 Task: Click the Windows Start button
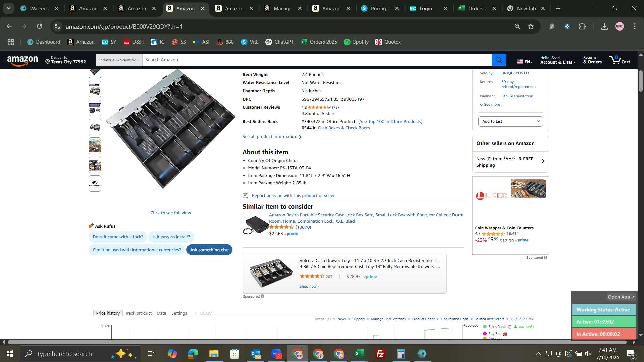coord(10,354)
